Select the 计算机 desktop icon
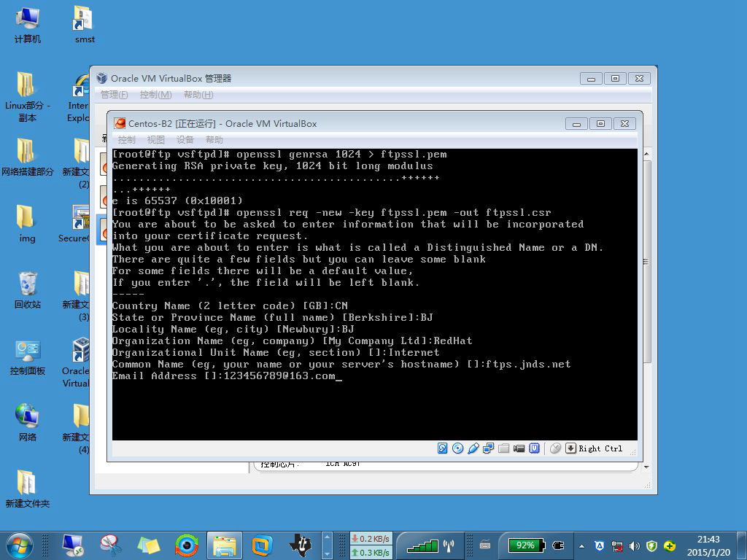This screenshot has height=560, width=747. (27, 25)
